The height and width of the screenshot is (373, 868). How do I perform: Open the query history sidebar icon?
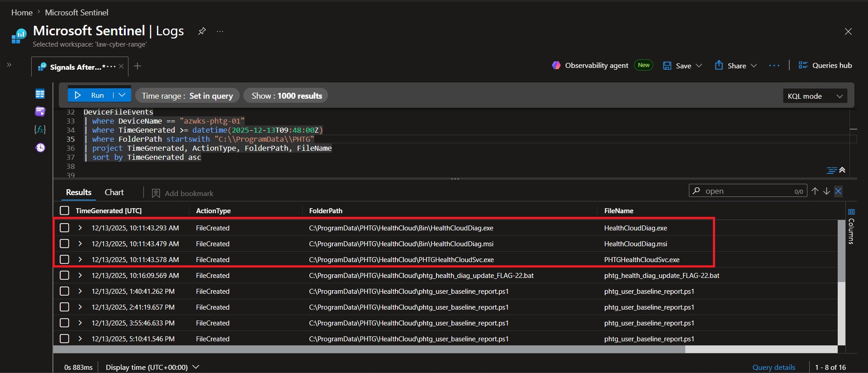point(40,148)
